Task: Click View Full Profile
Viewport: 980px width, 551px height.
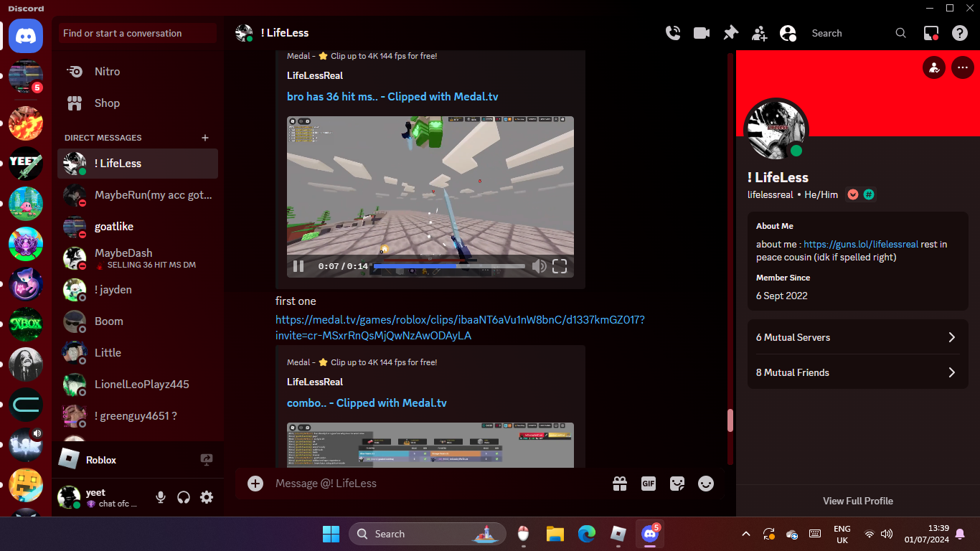Action: tap(858, 501)
